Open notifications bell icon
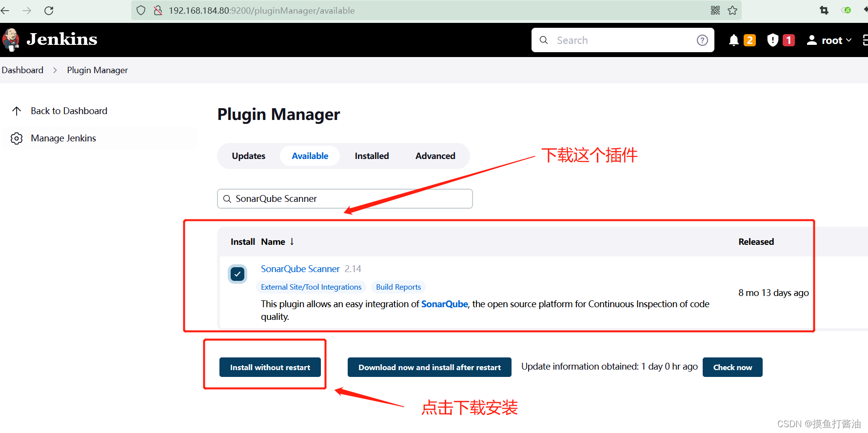 pyautogui.click(x=733, y=40)
